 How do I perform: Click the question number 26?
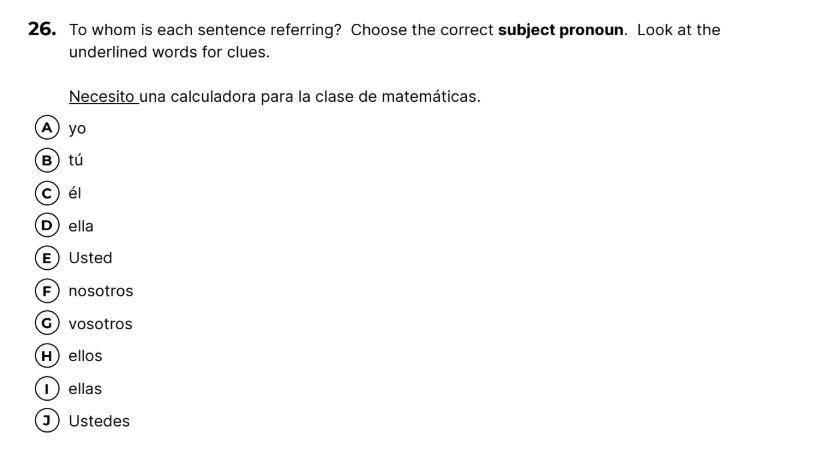[x=42, y=30]
